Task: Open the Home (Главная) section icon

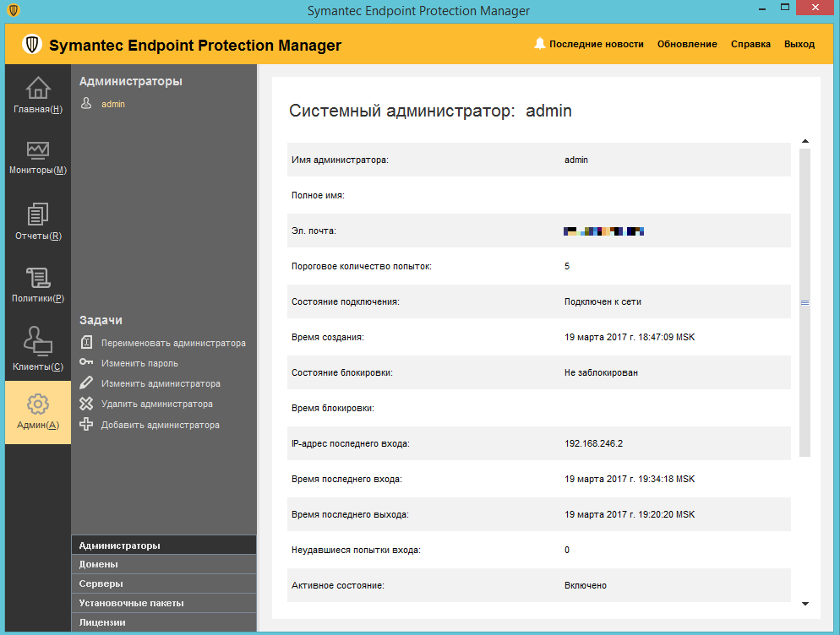Action: pos(38,88)
